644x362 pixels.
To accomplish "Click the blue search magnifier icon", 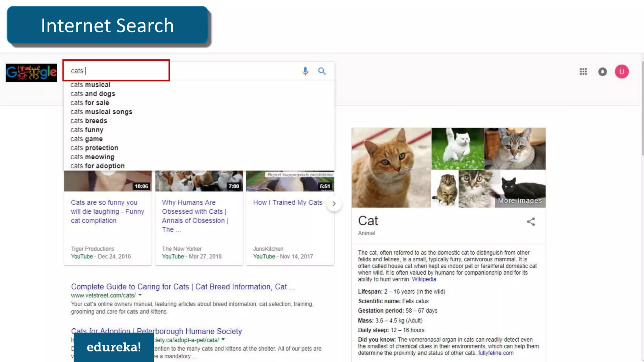I will pos(322,71).
